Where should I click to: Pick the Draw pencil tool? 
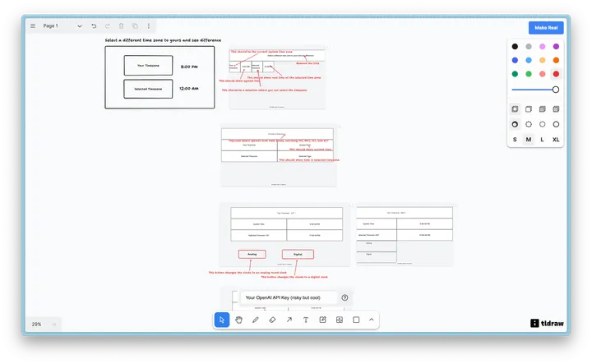coord(256,320)
